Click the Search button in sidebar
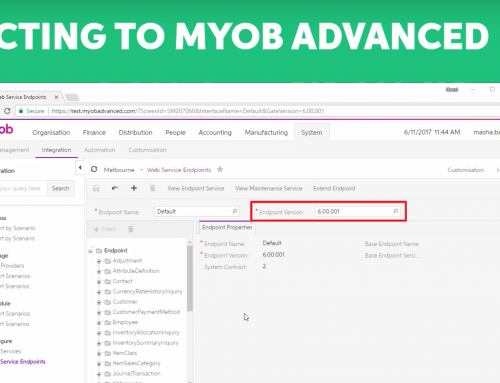This screenshot has width=500, height=383. [61, 189]
